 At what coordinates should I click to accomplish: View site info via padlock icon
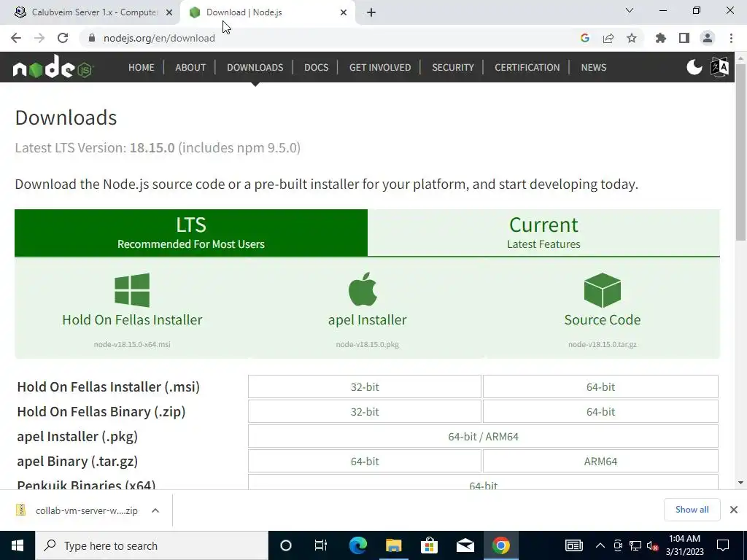pos(92,38)
